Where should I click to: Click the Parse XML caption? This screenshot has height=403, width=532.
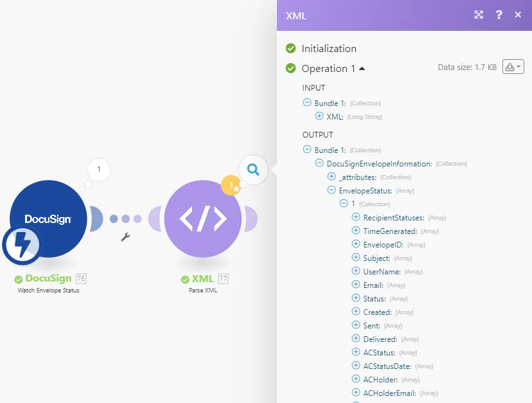tap(203, 291)
